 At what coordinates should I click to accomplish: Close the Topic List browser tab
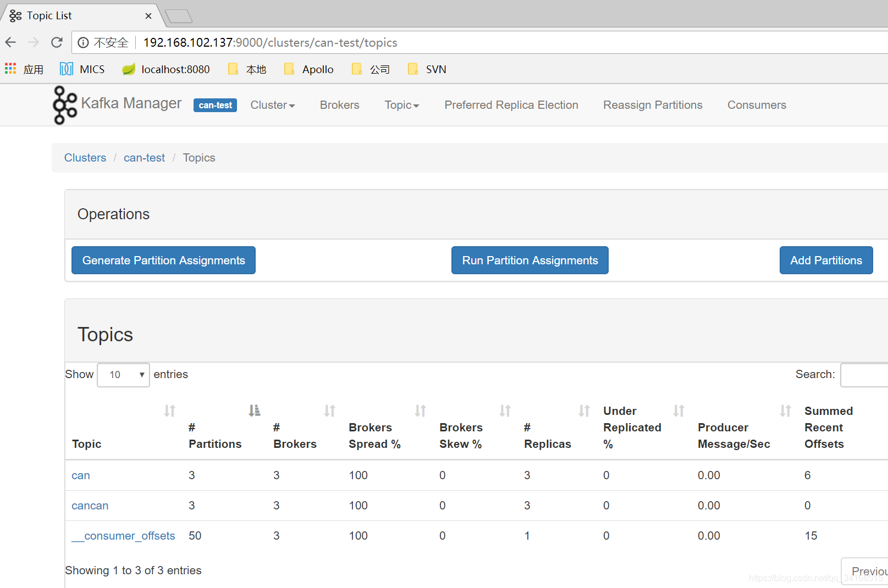pyautogui.click(x=148, y=16)
